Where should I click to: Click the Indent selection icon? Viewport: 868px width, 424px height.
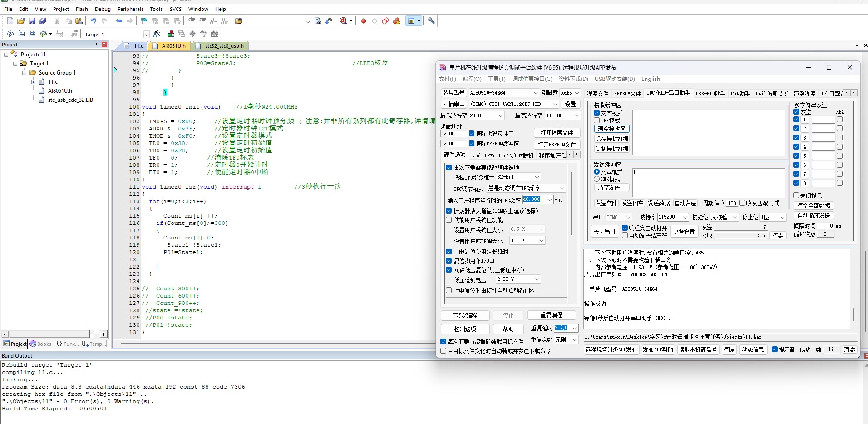point(192,21)
